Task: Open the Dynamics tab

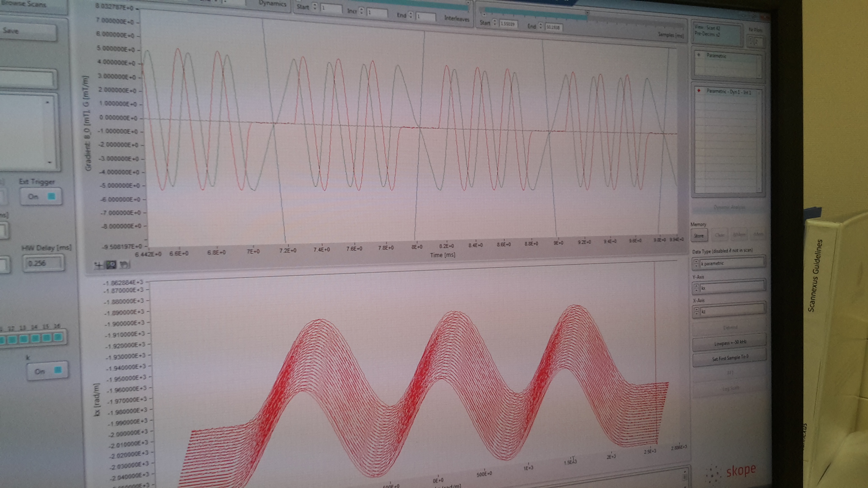Action: pyautogui.click(x=272, y=3)
